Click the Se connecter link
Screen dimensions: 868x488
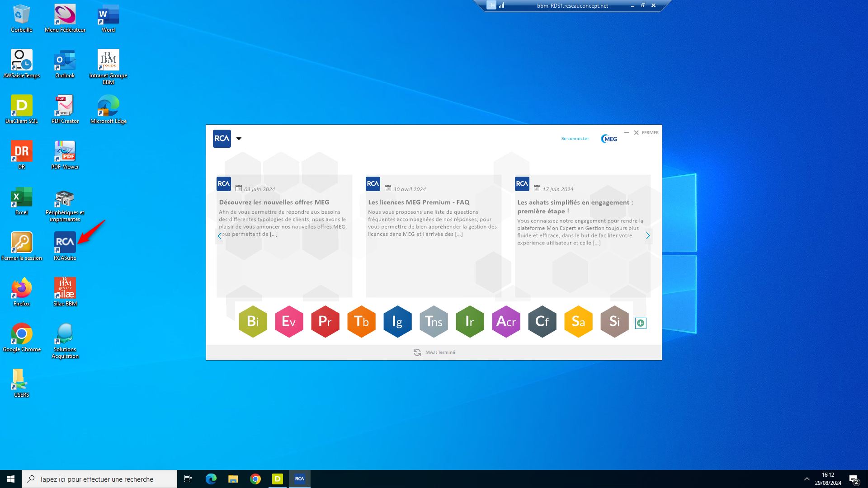pyautogui.click(x=575, y=139)
